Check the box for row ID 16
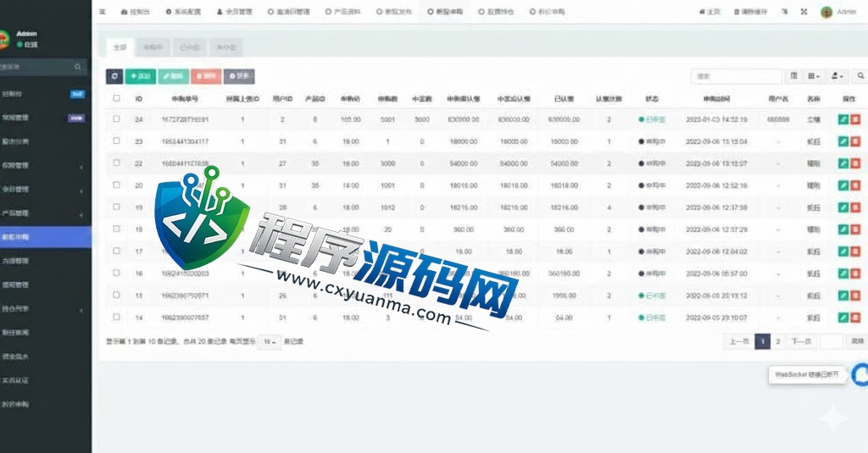The image size is (868, 453). pos(116,273)
